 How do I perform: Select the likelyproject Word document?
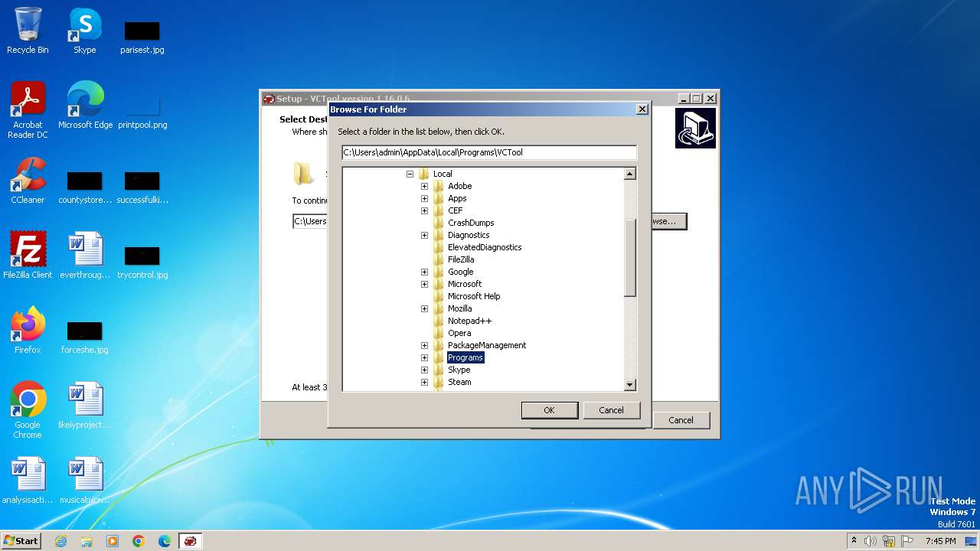[x=85, y=406]
